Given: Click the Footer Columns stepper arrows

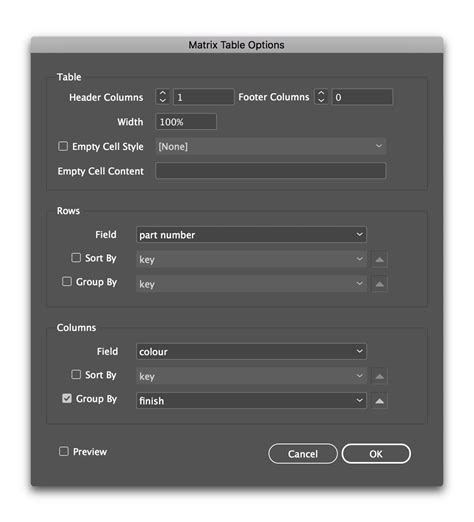Looking at the screenshot, I should point(321,97).
